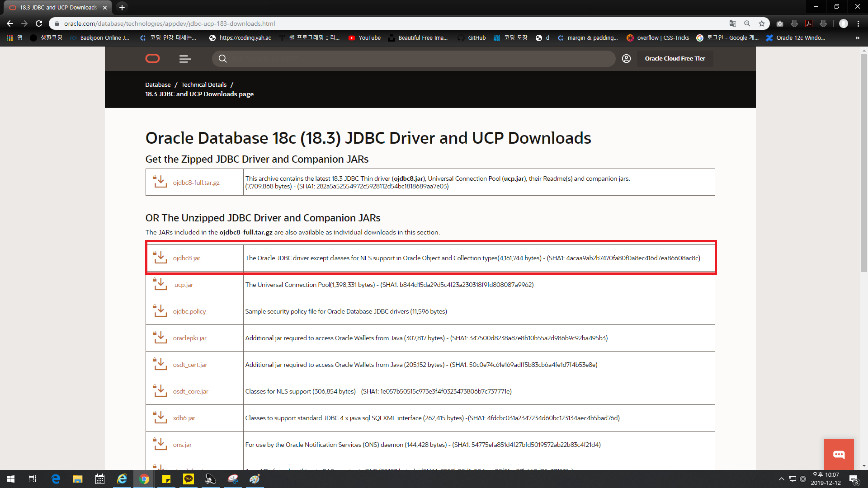Click download icon for ojdbc8-full.tar.gz
Image resolution: width=868 pixels, height=488 pixels.
[x=160, y=182]
